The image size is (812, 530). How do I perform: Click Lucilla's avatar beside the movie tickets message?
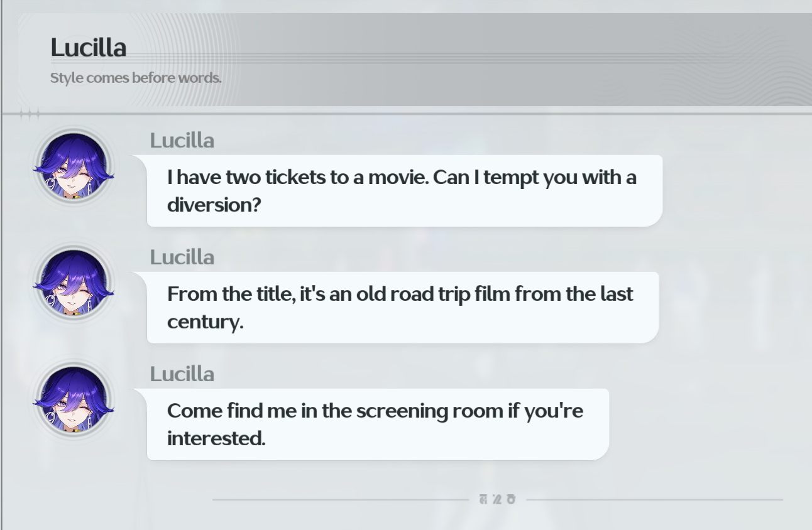pyautogui.click(x=74, y=166)
